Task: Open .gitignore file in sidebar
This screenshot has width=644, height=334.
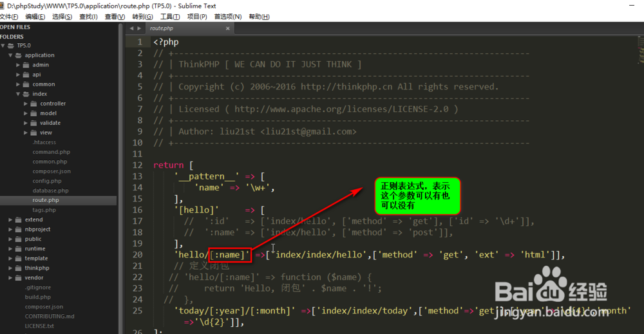Action: coord(38,288)
